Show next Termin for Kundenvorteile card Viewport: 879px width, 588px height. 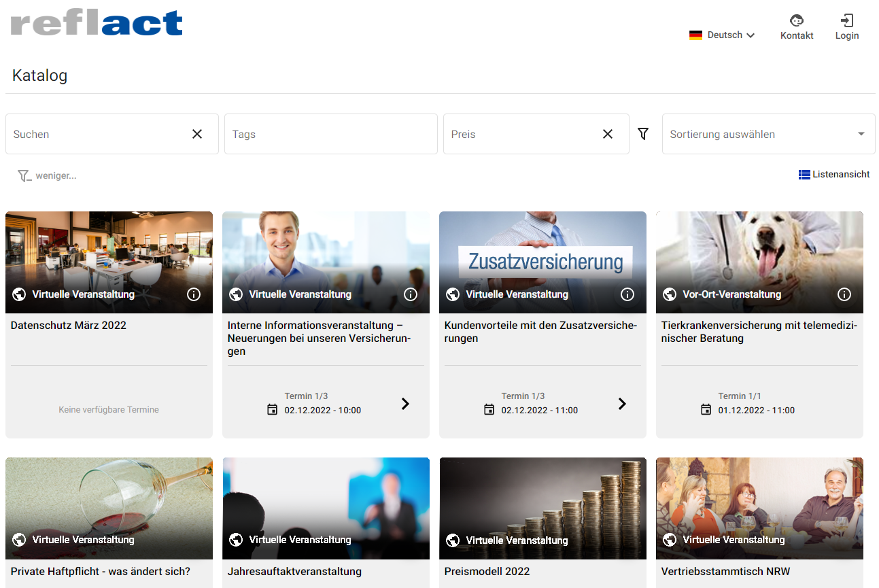622,404
